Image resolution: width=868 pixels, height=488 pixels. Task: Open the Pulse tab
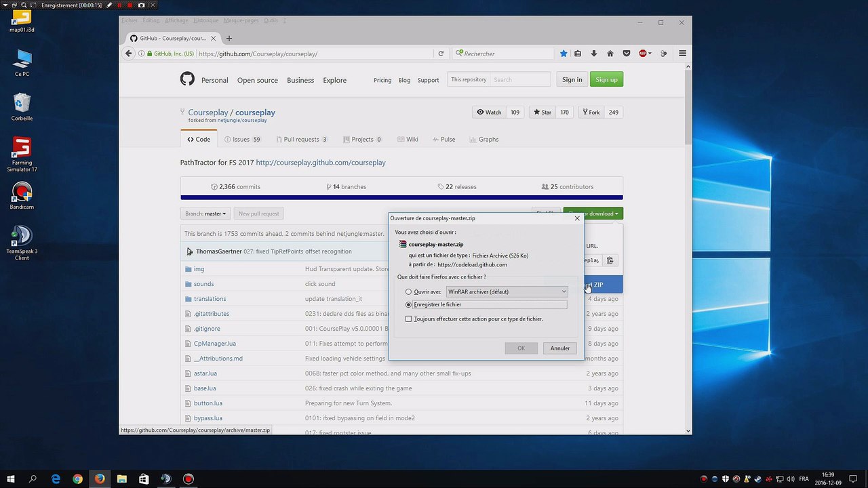(x=443, y=139)
